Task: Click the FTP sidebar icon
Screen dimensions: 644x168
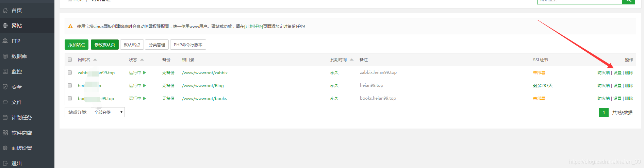Action: (x=5, y=41)
